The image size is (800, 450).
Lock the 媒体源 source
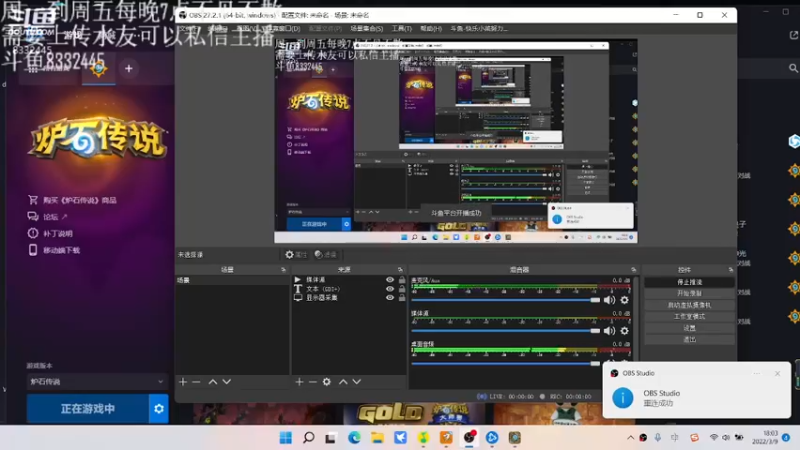[402, 280]
